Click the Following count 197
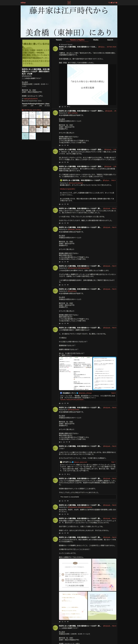This screenshot has width=138, height=644. (32, 106)
